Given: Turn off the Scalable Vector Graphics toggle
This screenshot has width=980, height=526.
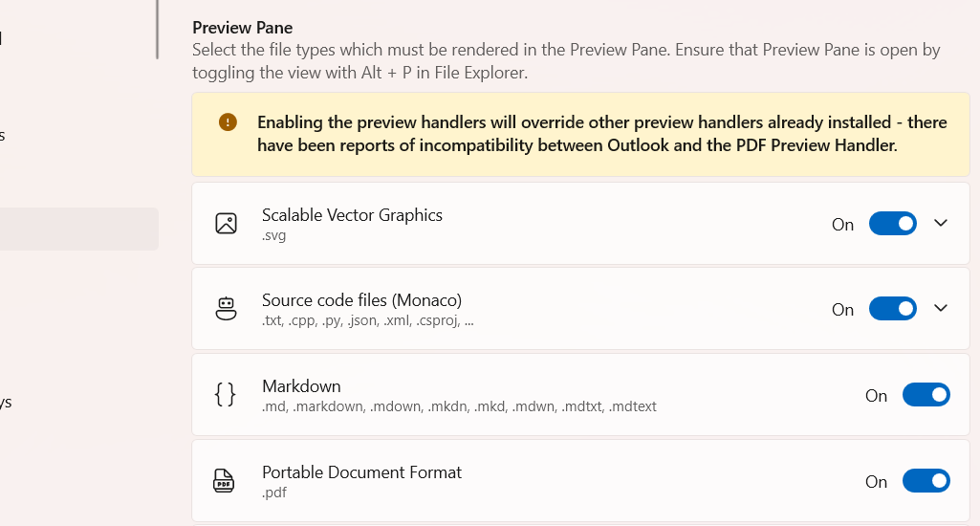Looking at the screenshot, I should [x=892, y=224].
